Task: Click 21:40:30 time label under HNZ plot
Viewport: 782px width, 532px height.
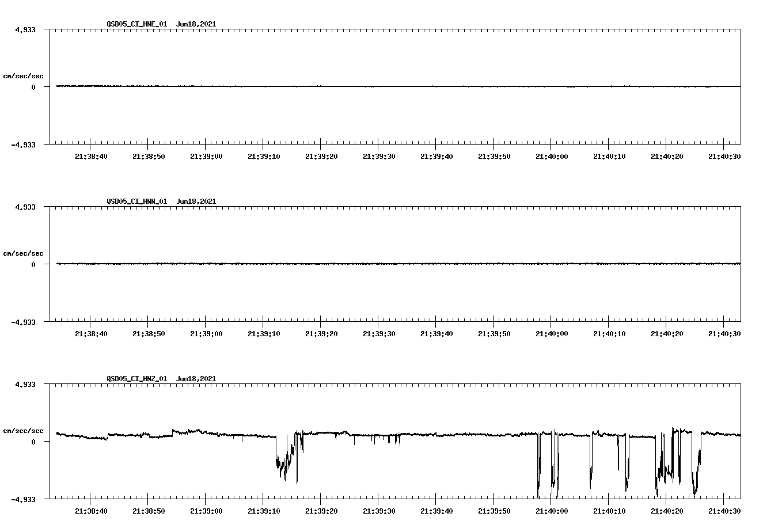Action: coord(724,511)
